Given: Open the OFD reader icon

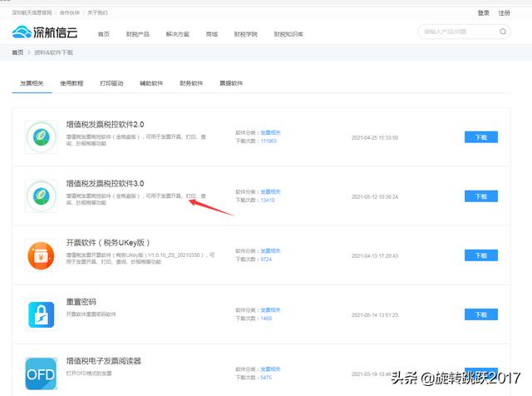Looking at the screenshot, I should [x=42, y=374].
